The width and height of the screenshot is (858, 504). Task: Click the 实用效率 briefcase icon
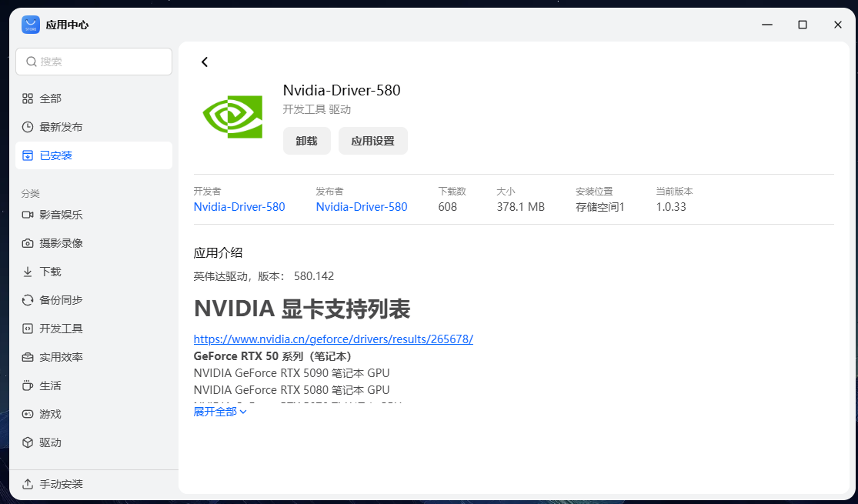pos(28,357)
